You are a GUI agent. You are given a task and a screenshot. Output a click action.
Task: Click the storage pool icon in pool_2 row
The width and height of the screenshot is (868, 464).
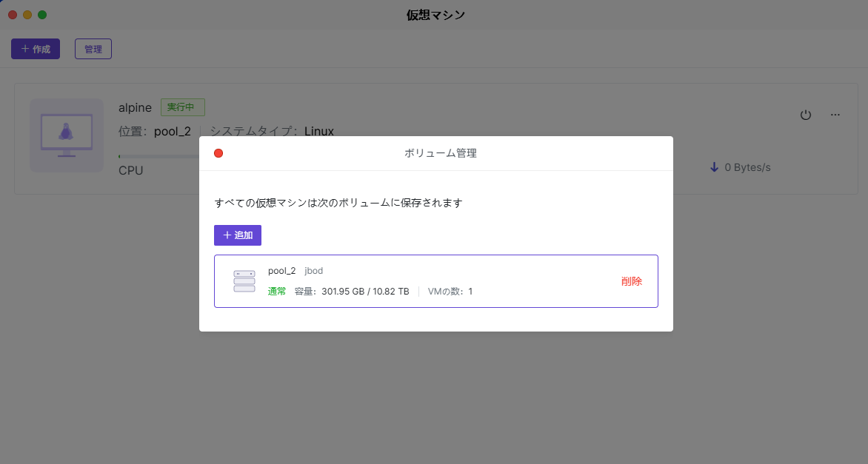pos(244,281)
